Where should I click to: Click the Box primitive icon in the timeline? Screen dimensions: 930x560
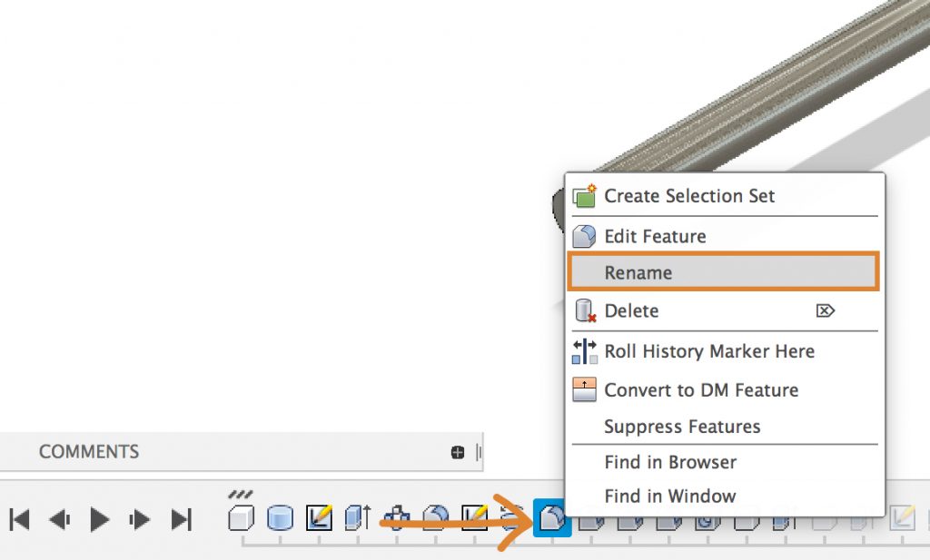tap(240, 519)
